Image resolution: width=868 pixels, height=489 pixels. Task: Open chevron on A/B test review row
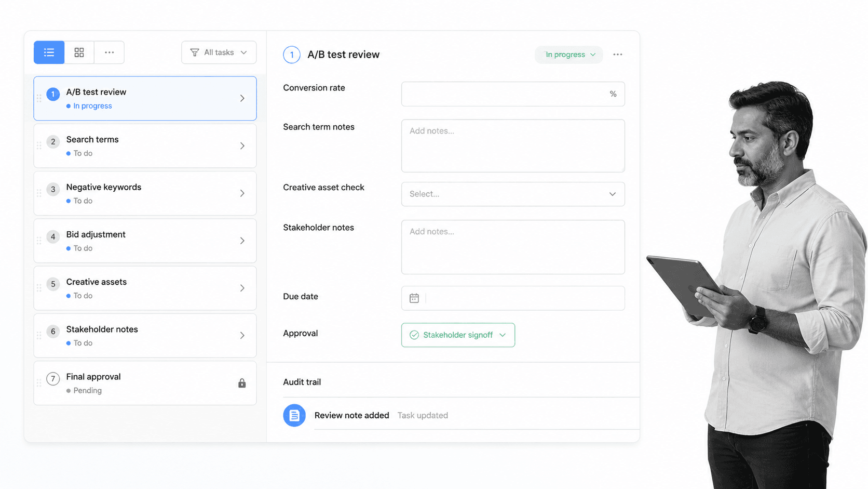pyautogui.click(x=242, y=98)
